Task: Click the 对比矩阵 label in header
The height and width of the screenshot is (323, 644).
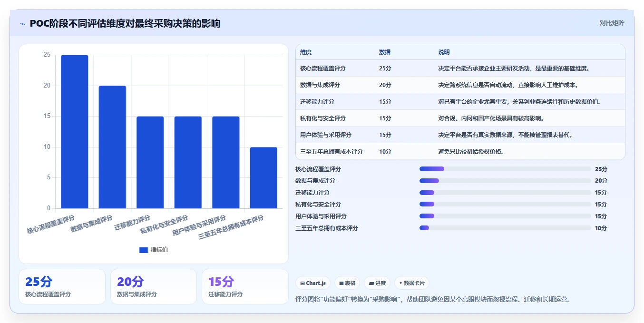Action: [x=612, y=23]
